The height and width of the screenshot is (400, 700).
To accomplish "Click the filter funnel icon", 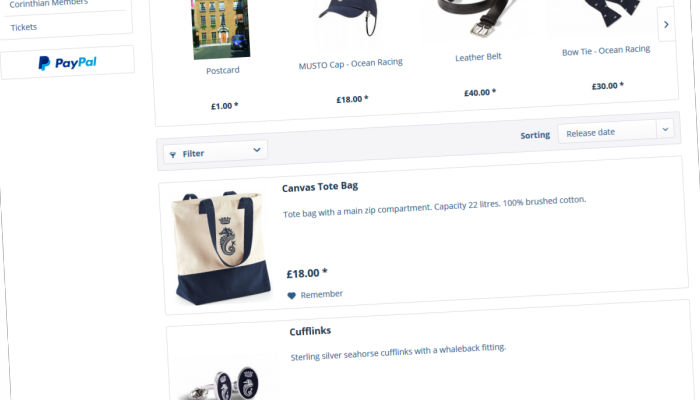I will coord(173,155).
